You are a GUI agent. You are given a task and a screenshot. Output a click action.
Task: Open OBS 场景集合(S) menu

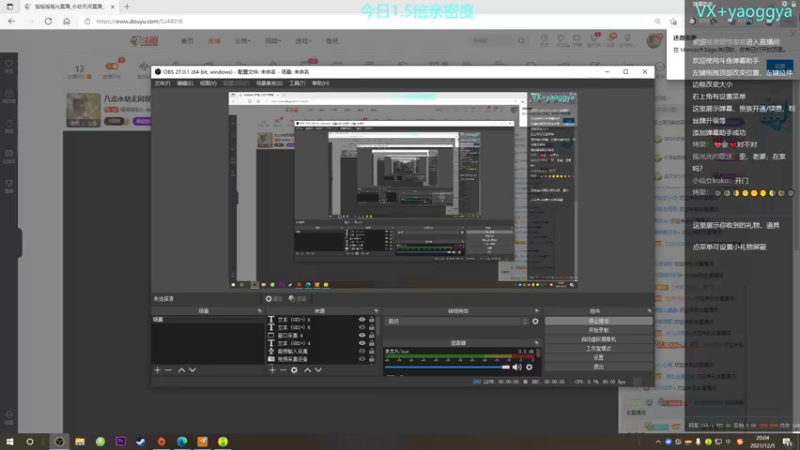(269, 83)
